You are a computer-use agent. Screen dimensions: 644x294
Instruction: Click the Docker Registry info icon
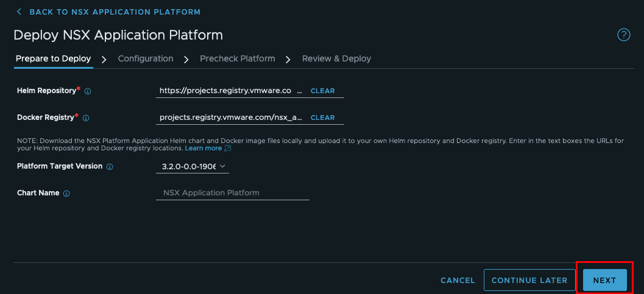tap(86, 117)
